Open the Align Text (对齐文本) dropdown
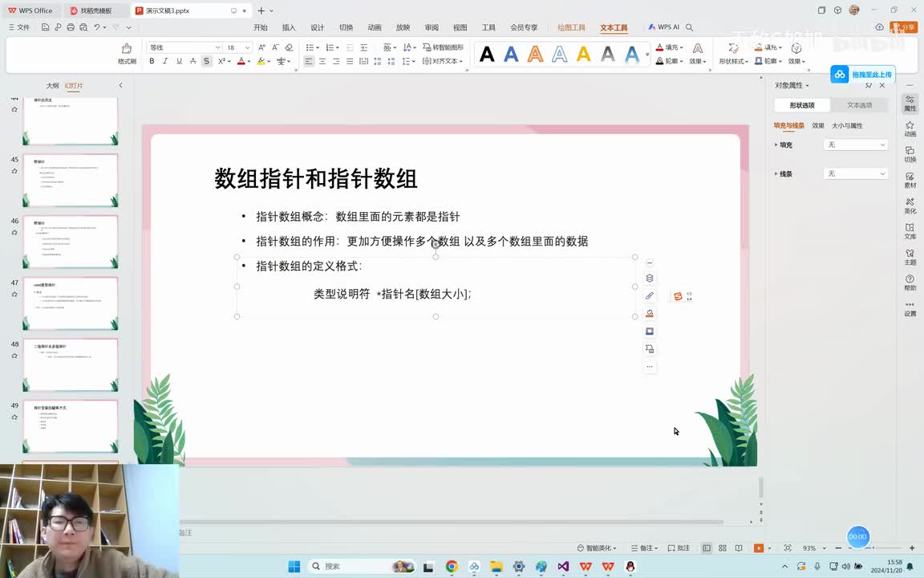 [x=443, y=61]
